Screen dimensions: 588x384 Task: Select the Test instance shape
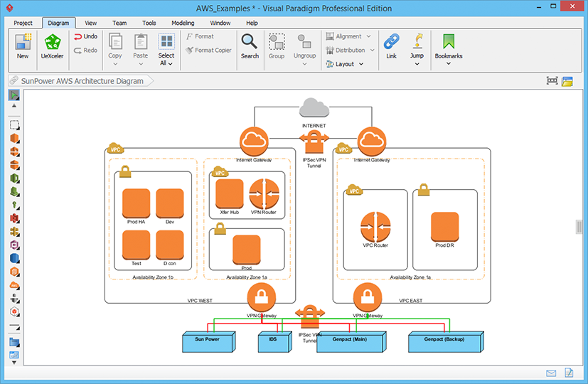click(x=136, y=245)
